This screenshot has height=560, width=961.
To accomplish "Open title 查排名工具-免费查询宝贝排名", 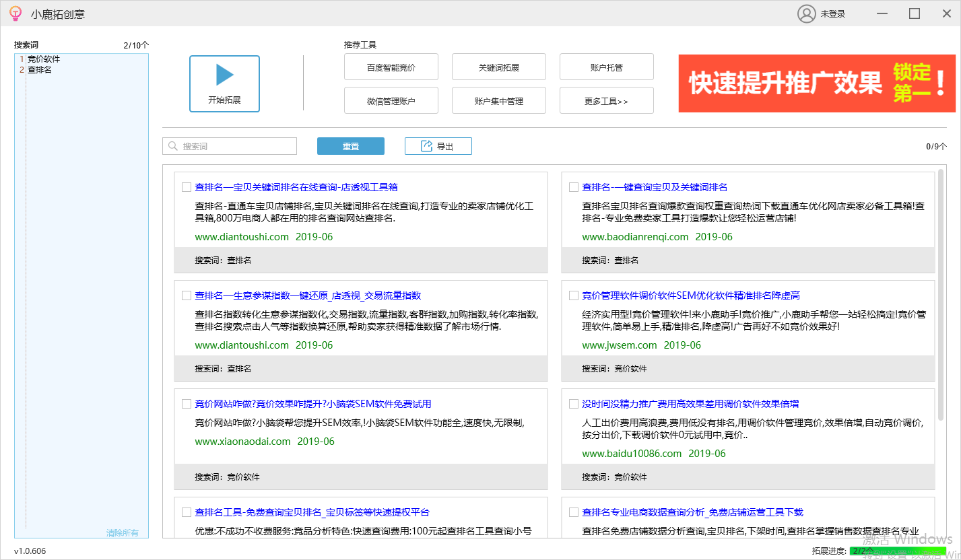I will coord(312,512).
